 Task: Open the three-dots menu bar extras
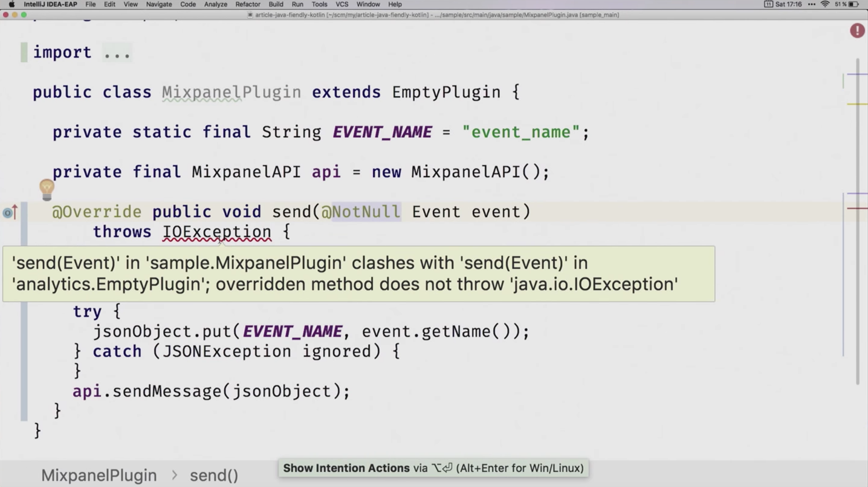pos(812,4)
